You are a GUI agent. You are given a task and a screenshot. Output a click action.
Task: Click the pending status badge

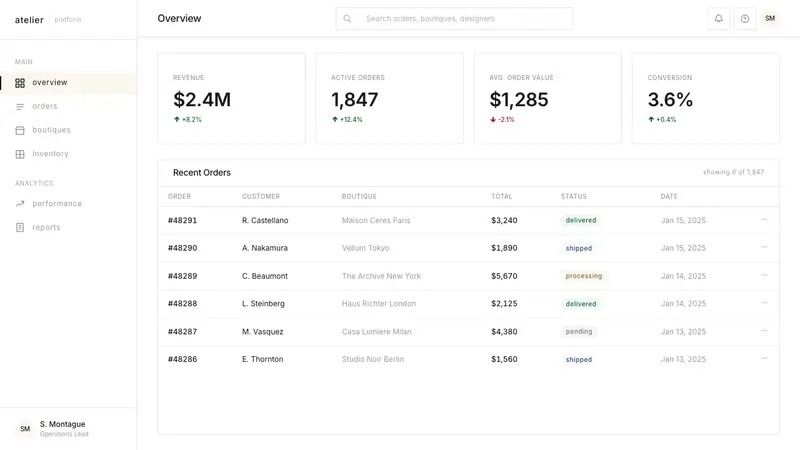(x=579, y=332)
